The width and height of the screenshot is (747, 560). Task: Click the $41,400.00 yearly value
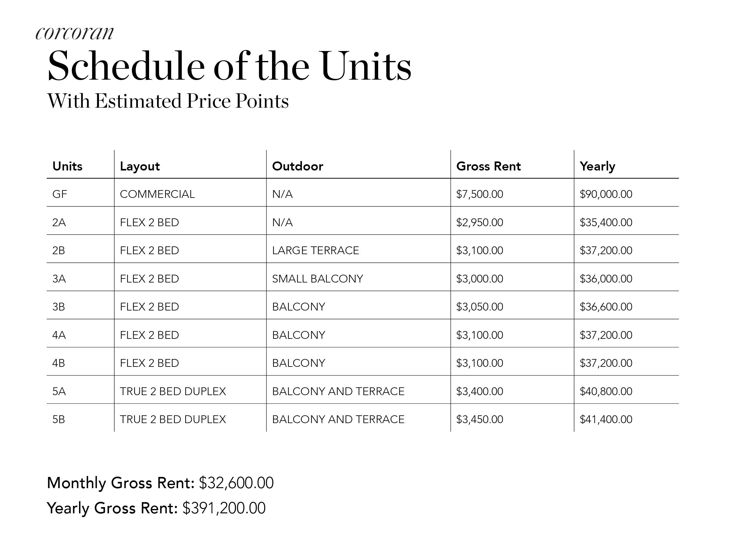pyautogui.click(x=606, y=419)
